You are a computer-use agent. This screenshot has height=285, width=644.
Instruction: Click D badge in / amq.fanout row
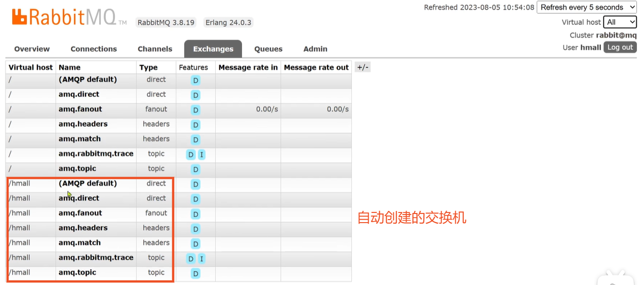(x=195, y=110)
